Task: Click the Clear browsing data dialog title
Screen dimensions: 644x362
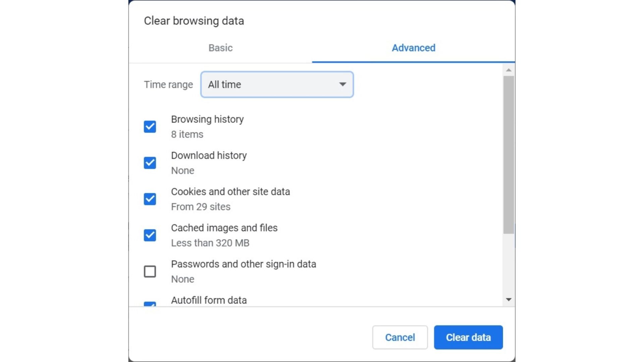Action: (x=194, y=21)
